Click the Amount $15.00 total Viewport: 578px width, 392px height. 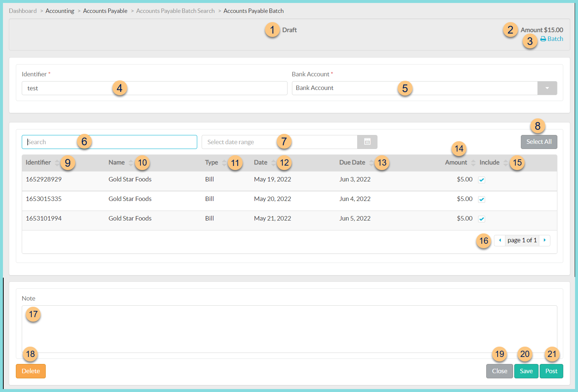point(542,30)
